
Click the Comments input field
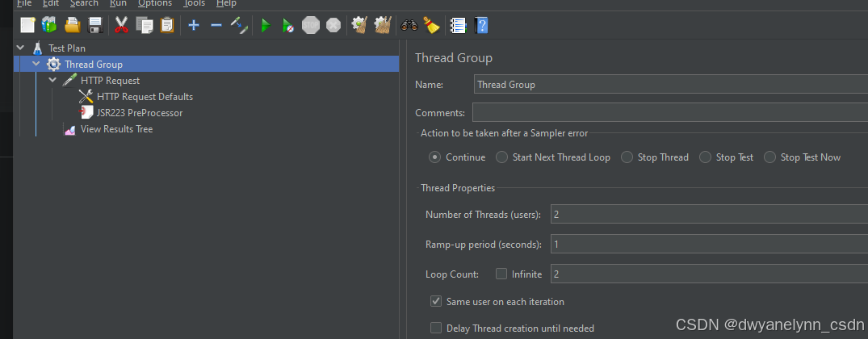point(670,112)
